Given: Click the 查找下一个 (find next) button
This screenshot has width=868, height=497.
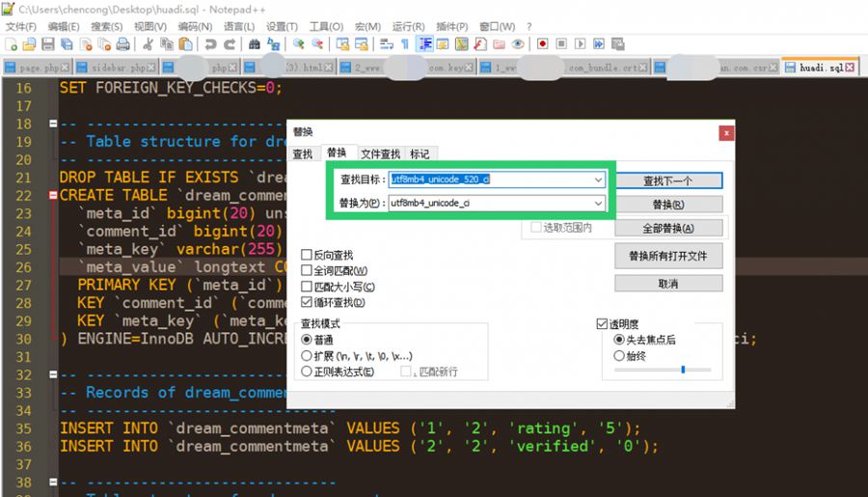Looking at the screenshot, I should tap(667, 180).
